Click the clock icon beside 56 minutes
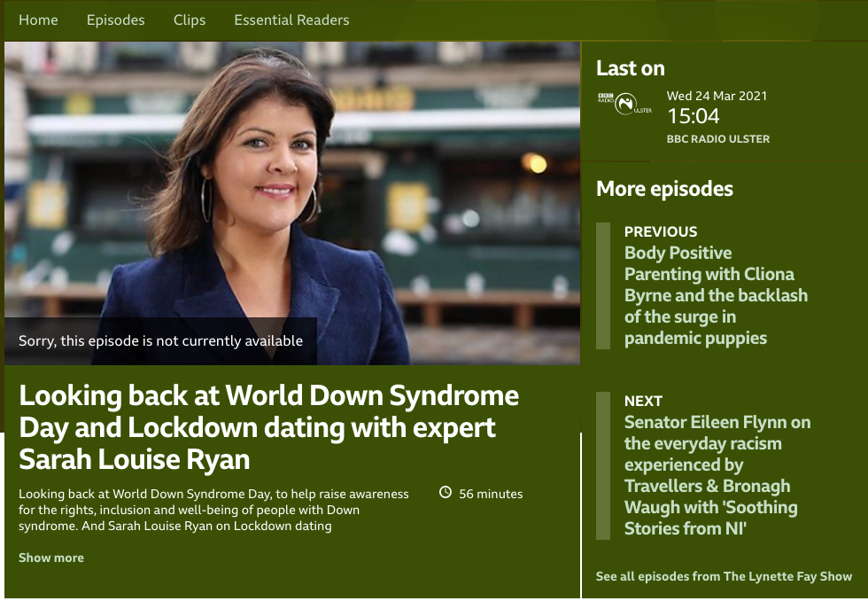 446,492
